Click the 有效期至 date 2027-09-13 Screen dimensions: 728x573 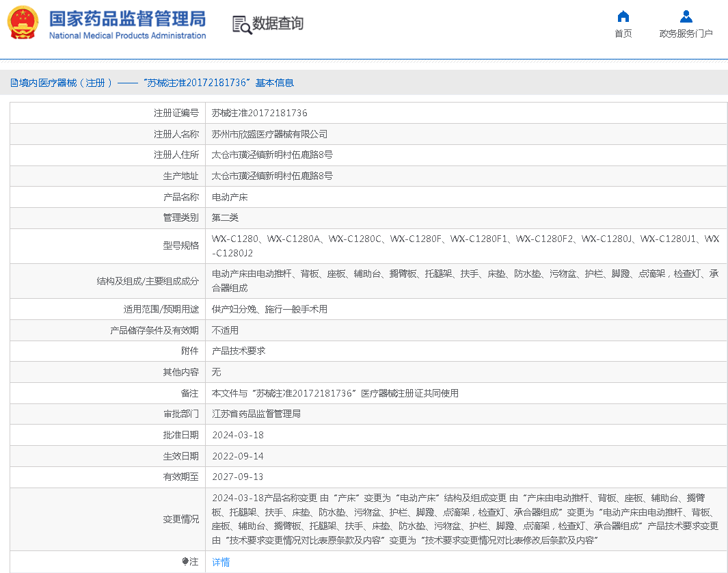[x=237, y=477]
